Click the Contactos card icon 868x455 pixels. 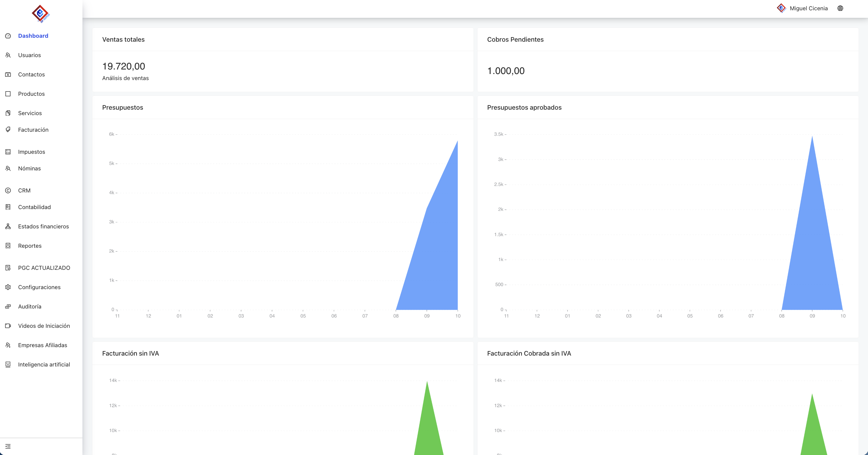[8, 75]
